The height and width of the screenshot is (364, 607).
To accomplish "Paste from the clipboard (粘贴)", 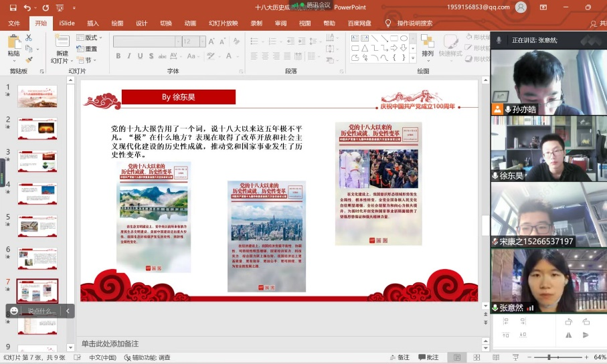I will pos(13,48).
